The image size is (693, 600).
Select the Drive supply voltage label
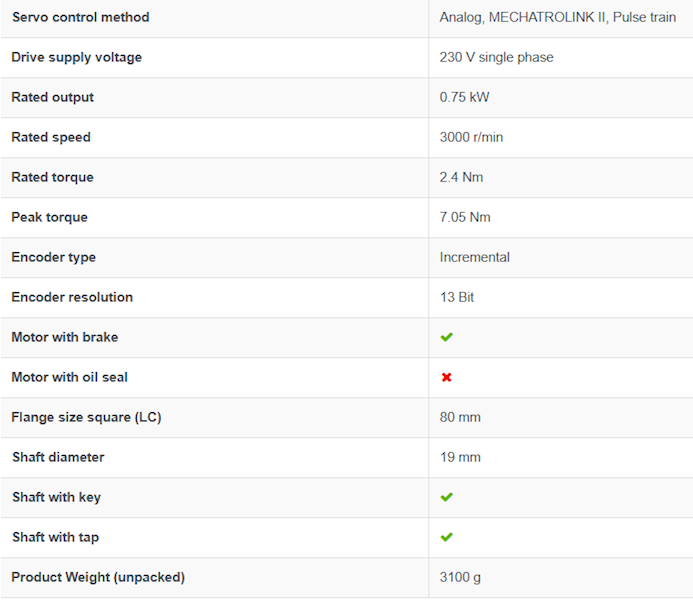(x=77, y=57)
